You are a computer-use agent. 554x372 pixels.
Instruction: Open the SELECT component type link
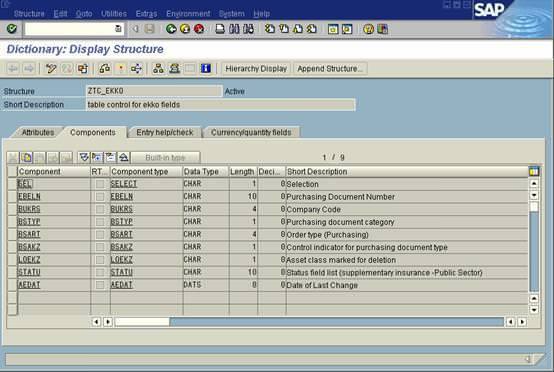pyautogui.click(x=124, y=184)
